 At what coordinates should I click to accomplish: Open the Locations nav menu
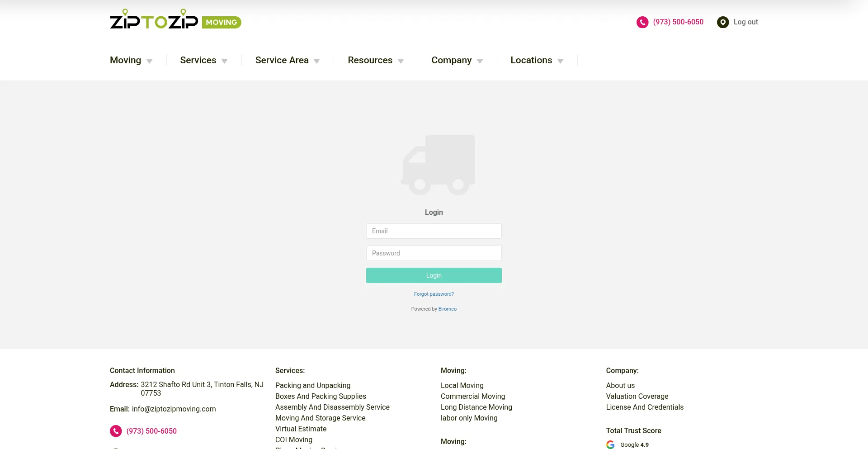(x=531, y=60)
